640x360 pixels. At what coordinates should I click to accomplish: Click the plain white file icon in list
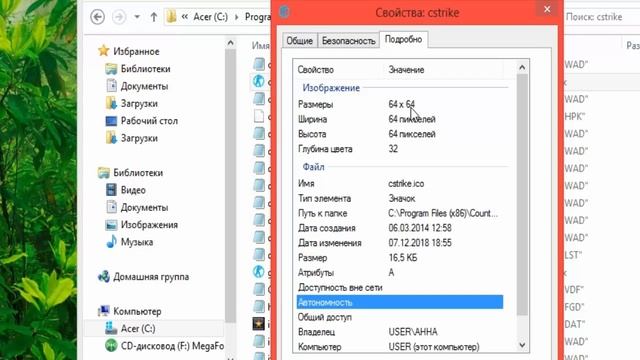pos(258,116)
